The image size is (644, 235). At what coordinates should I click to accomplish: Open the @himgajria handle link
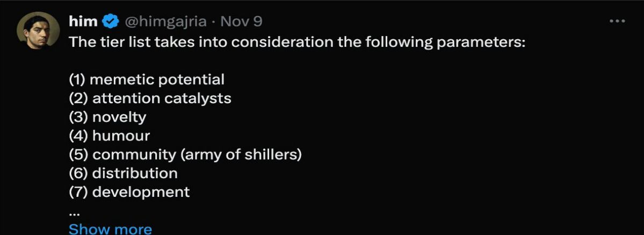coord(167,22)
